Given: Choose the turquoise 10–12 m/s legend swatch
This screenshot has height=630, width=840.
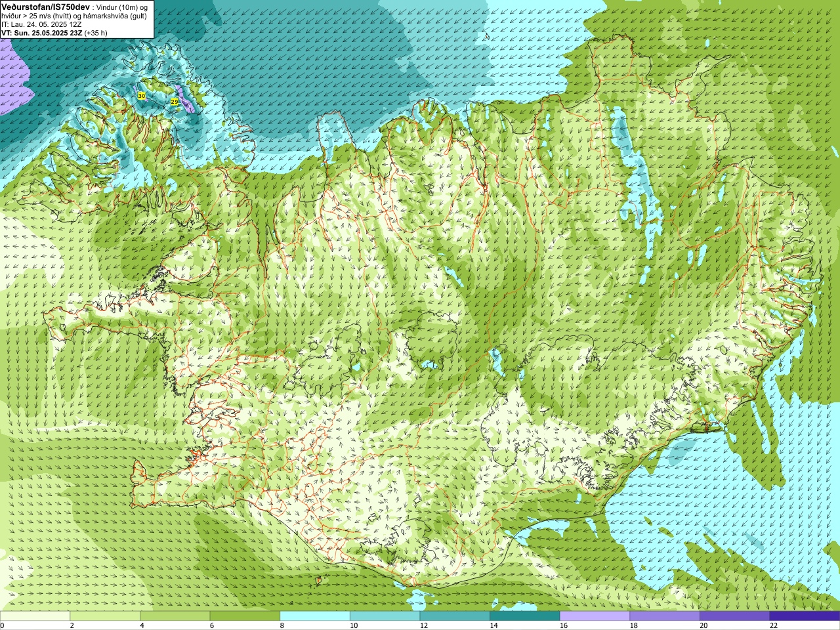Looking at the screenshot, I should [x=385, y=616].
